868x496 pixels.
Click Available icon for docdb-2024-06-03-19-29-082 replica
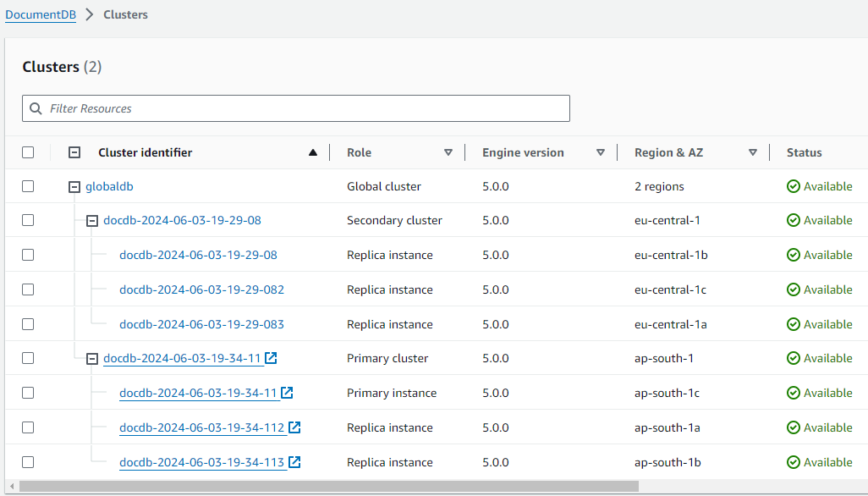click(794, 289)
